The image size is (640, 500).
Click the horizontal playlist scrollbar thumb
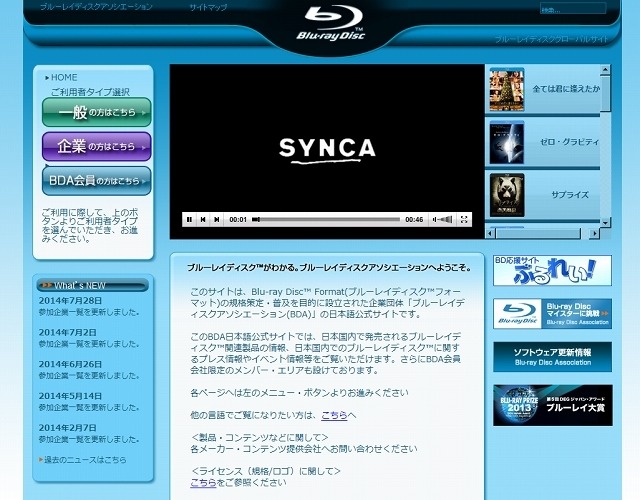[538, 233]
